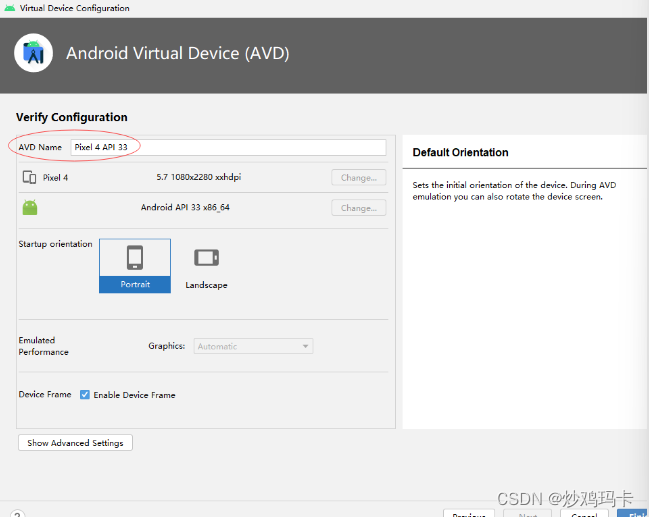The image size is (649, 517).
Task: Click the green Android system image icon
Action: pyautogui.click(x=30, y=207)
